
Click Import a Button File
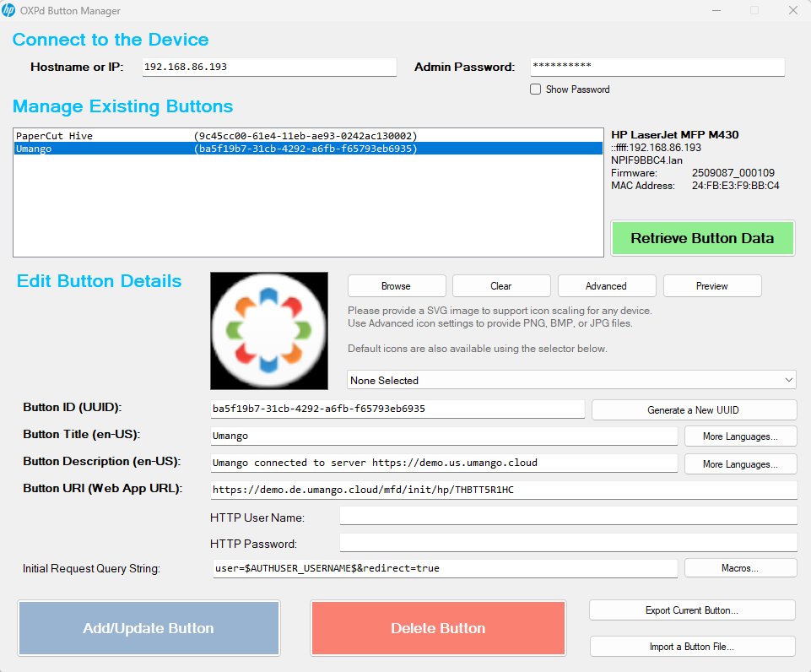[692, 646]
